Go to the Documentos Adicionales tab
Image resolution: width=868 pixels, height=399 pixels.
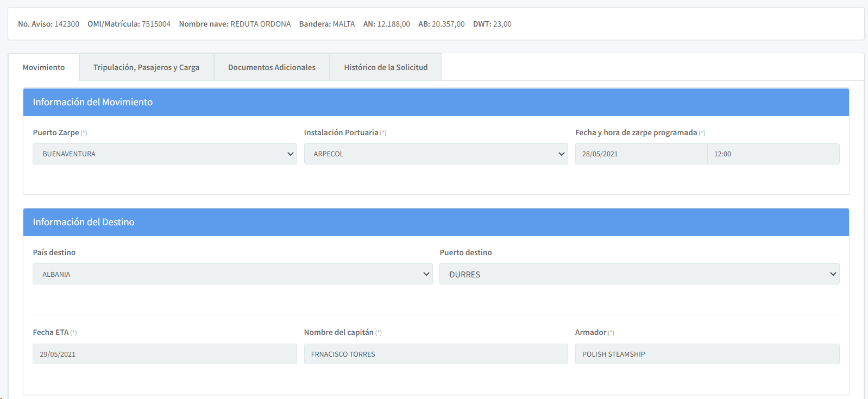tap(272, 67)
